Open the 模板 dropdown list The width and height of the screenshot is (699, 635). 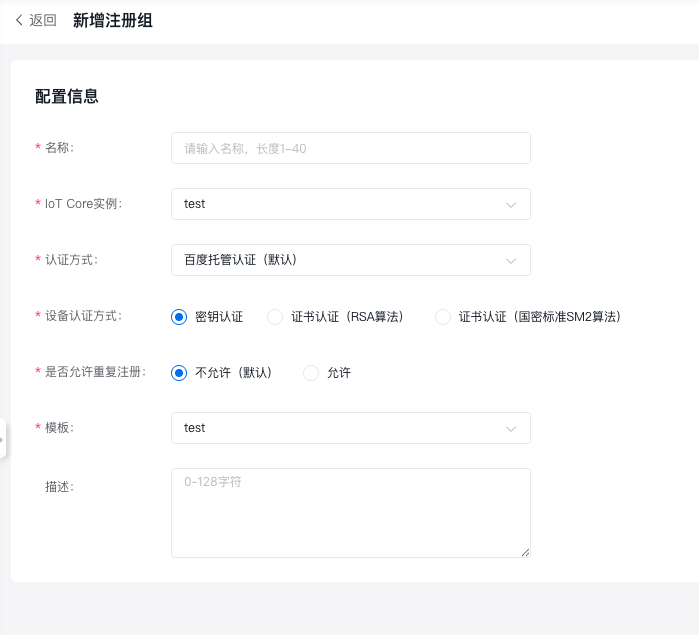(x=340, y=428)
